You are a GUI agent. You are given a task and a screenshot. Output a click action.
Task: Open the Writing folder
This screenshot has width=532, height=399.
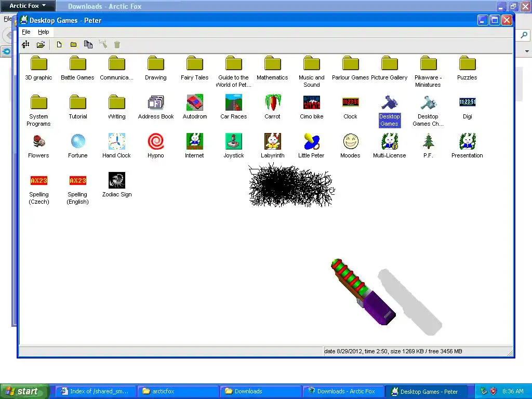coord(117,103)
